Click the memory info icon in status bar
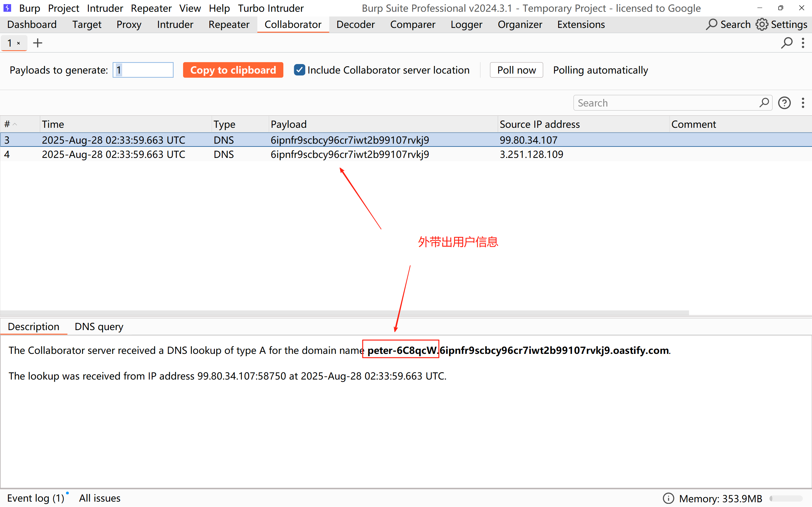 (x=668, y=498)
